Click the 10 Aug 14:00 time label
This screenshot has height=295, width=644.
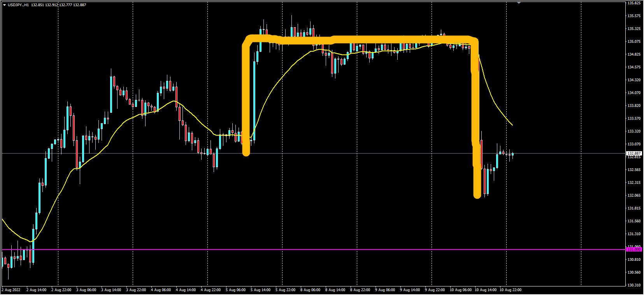tap(485, 290)
